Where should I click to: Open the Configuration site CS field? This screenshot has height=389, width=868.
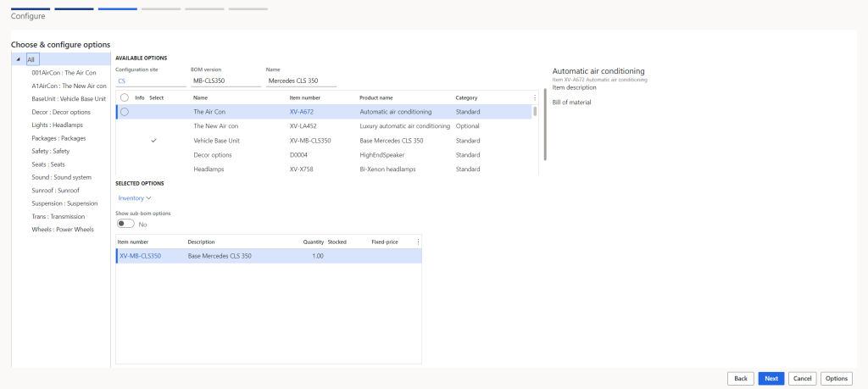149,81
